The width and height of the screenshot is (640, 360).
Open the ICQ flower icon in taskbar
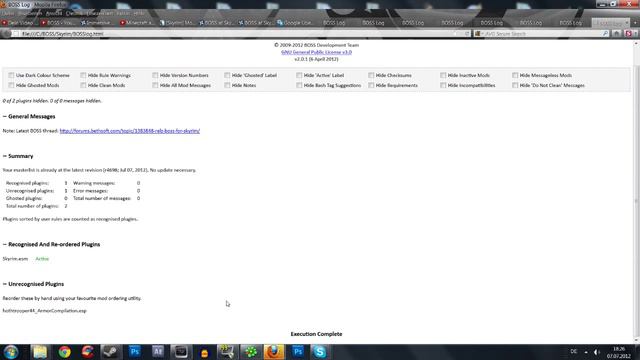coord(251,352)
